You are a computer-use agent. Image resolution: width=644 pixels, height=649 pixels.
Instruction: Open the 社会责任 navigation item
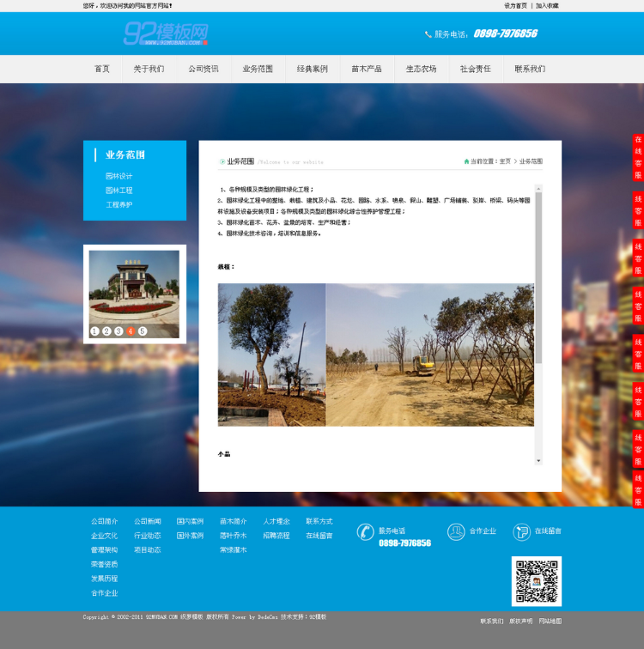(x=476, y=70)
